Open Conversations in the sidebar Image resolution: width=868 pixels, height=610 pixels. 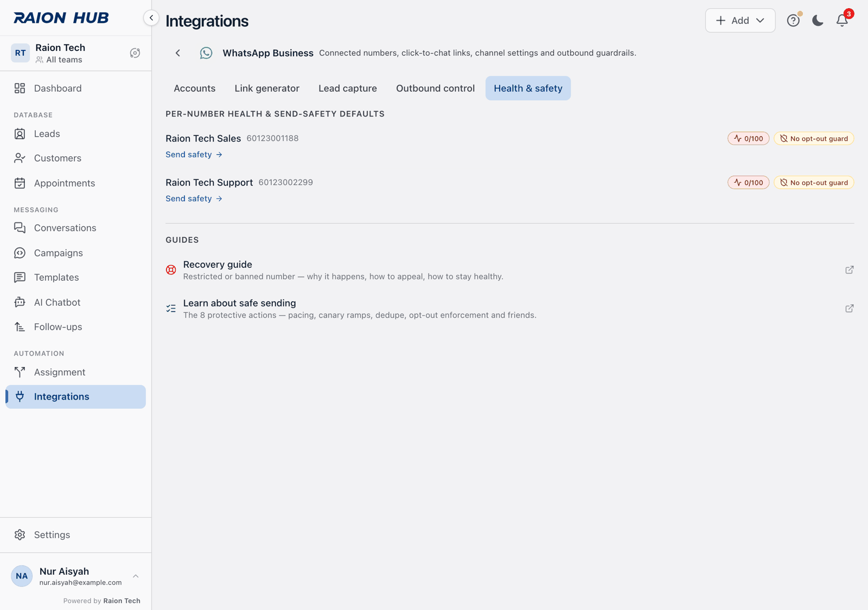75,228
